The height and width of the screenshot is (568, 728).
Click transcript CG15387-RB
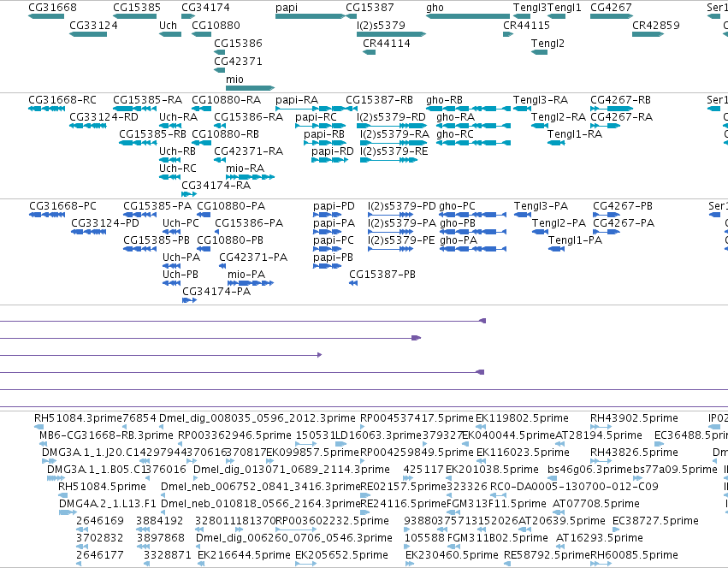tap(379, 100)
